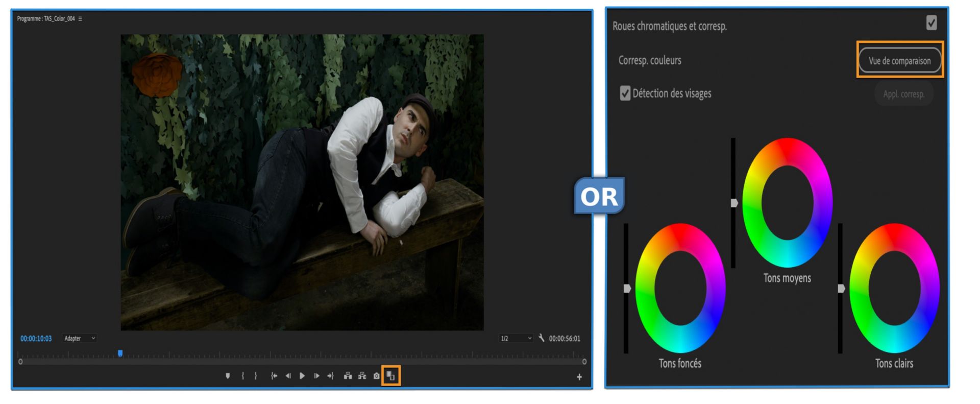Play the sequence in Program monitor
Viewport: 980px width, 404px height.
coord(302,376)
